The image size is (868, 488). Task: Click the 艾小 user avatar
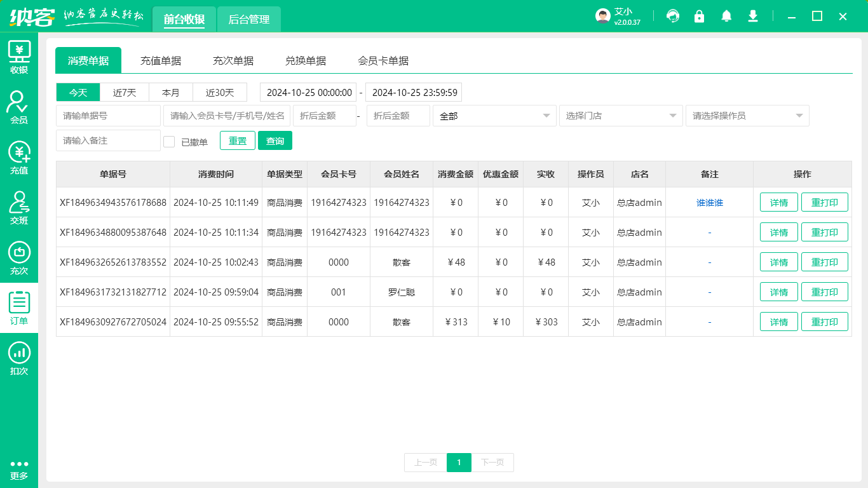click(x=603, y=16)
